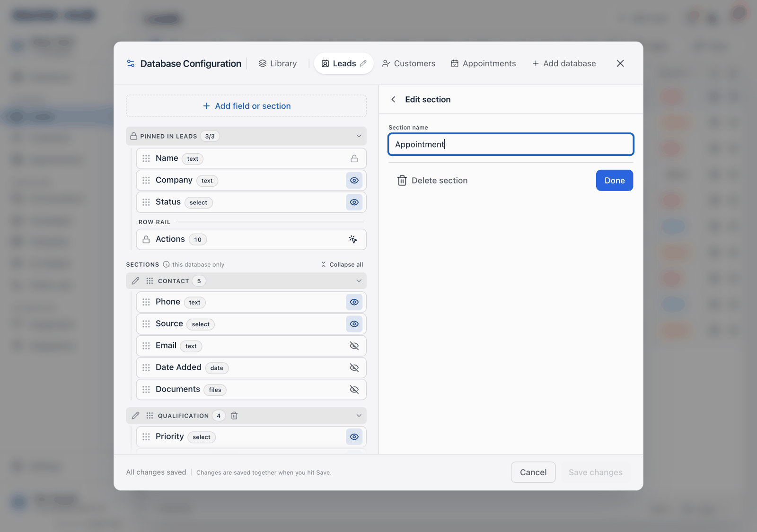The height and width of the screenshot is (532, 757).
Task: Click the Cancel button
Action: [533, 472]
